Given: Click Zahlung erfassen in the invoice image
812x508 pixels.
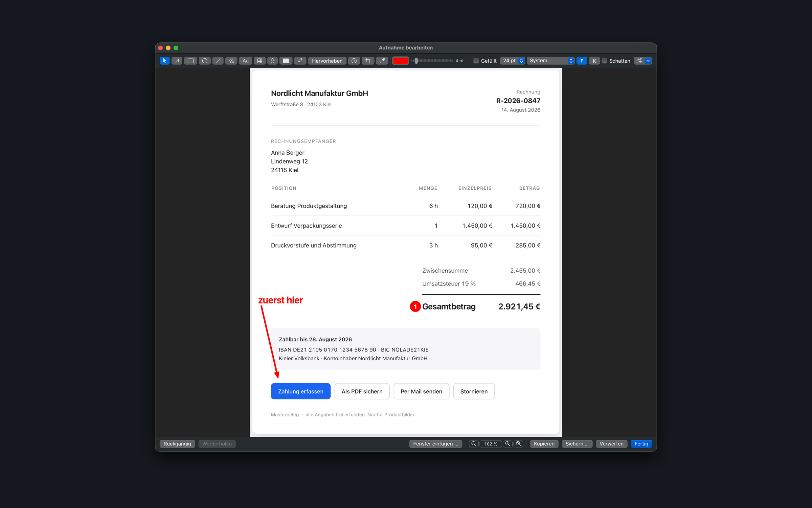Looking at the screenshot, I should click(301, 391).
